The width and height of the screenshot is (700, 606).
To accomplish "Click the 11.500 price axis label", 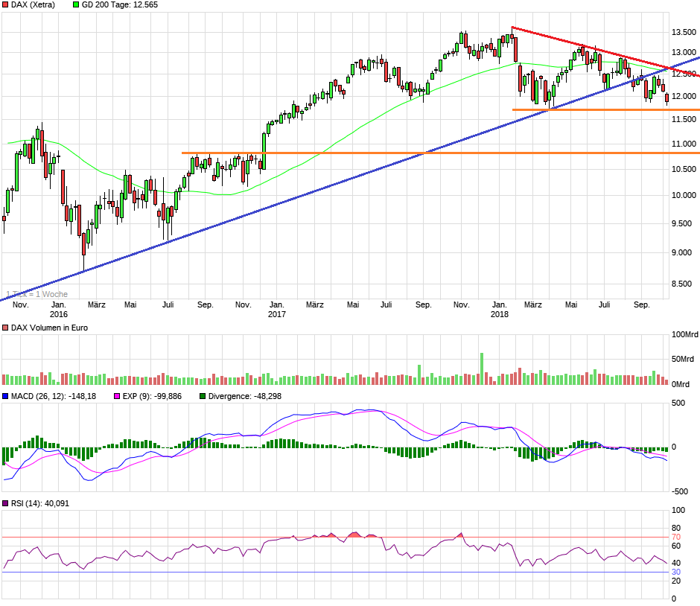I will coord(684,119).
